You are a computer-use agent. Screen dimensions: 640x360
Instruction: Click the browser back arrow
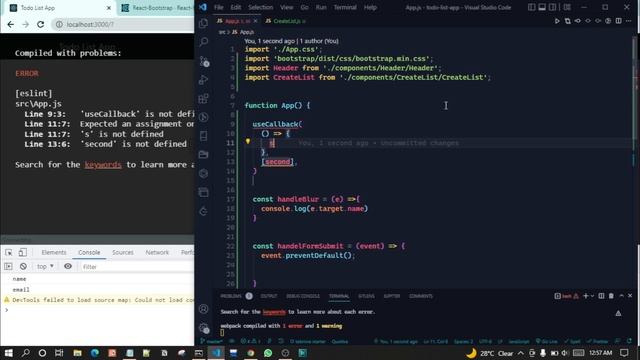(11, 24)
